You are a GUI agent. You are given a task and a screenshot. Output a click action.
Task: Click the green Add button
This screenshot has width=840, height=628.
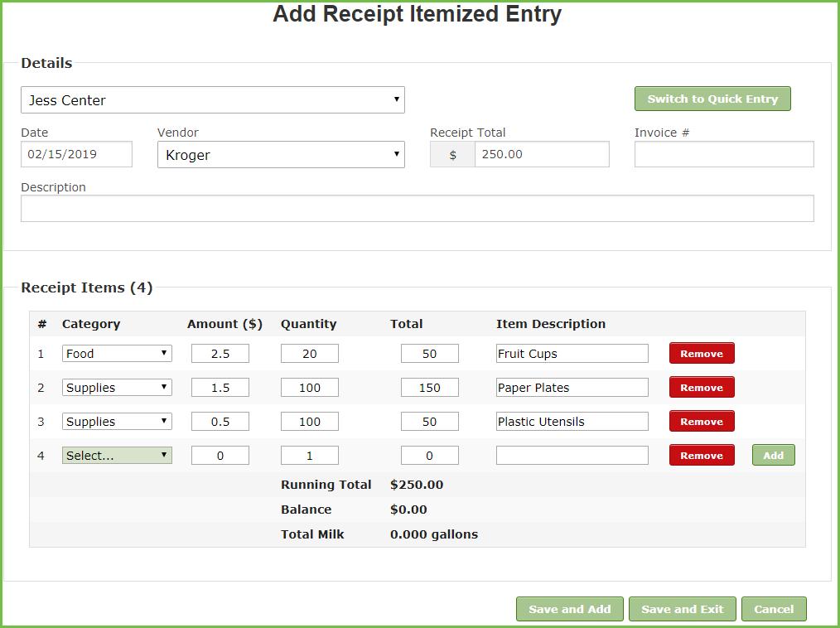(x=774, y=456)
